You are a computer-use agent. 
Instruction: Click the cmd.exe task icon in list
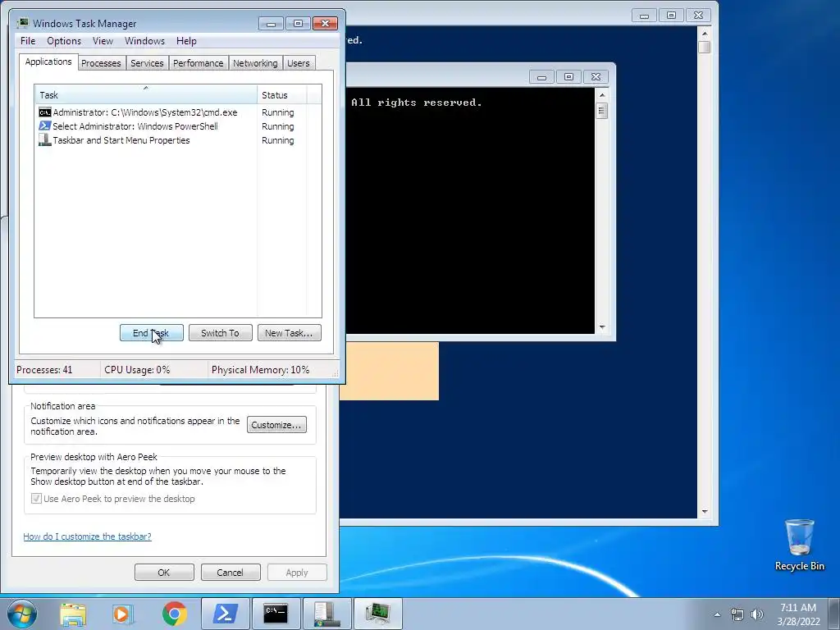[45, 112]
